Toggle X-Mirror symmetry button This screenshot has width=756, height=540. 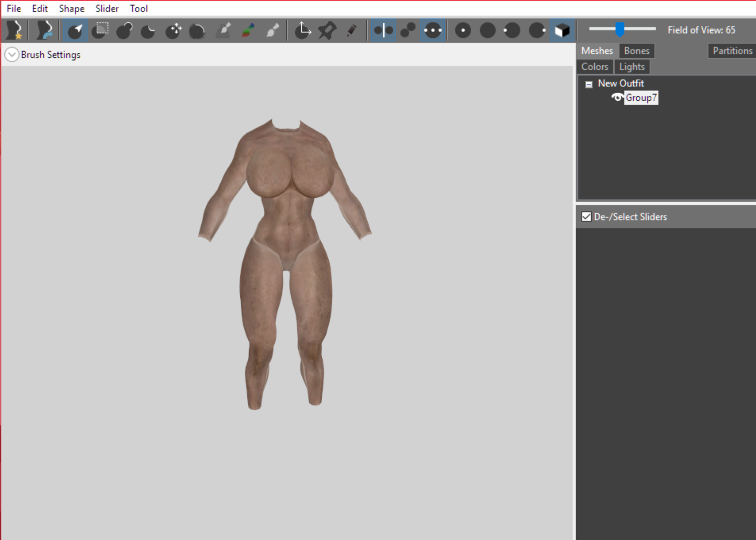click(x=384, y=30)
